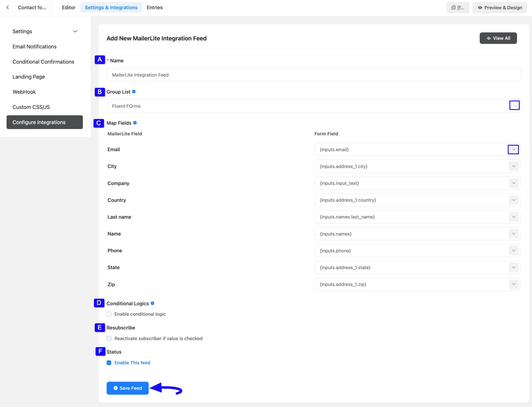Open the Group List dropdown arrow
The width and height of the screenshot is (532, 407).
(514, 106)
